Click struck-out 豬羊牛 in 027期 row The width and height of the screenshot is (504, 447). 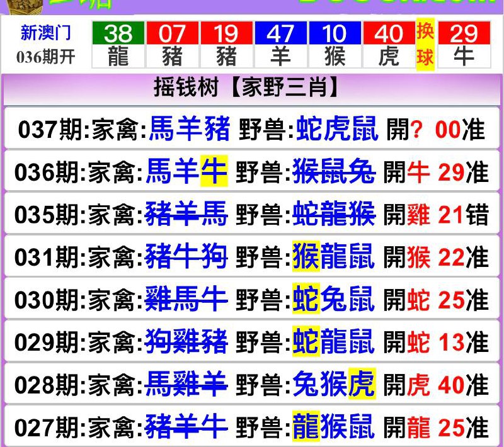coord(186,427)
